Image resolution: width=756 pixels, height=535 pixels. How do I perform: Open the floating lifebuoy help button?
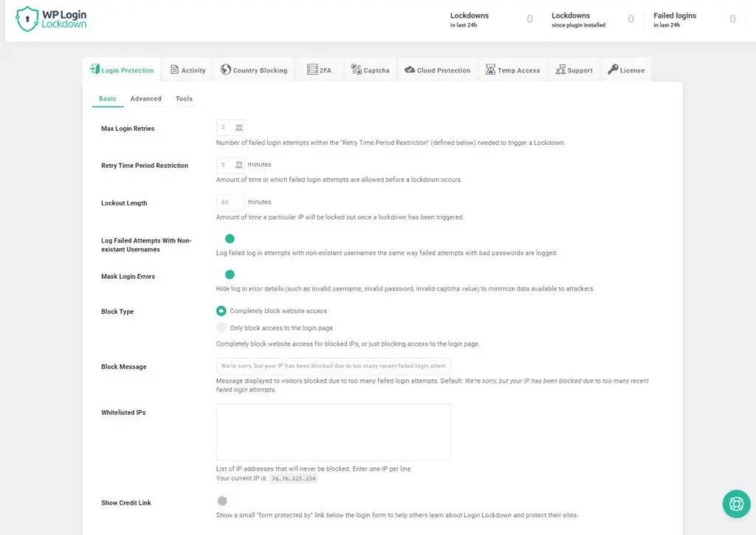pyautogui.click(x=736, y=503)
